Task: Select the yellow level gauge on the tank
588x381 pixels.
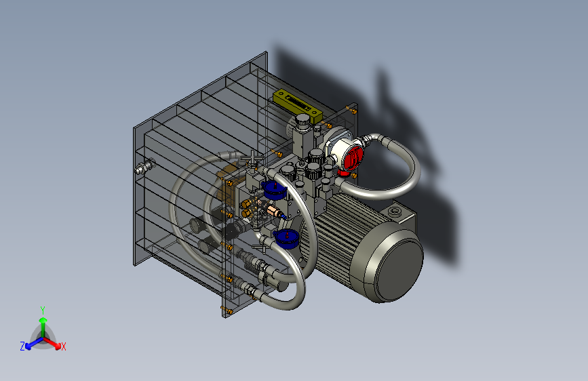Action: click(297, 105)
